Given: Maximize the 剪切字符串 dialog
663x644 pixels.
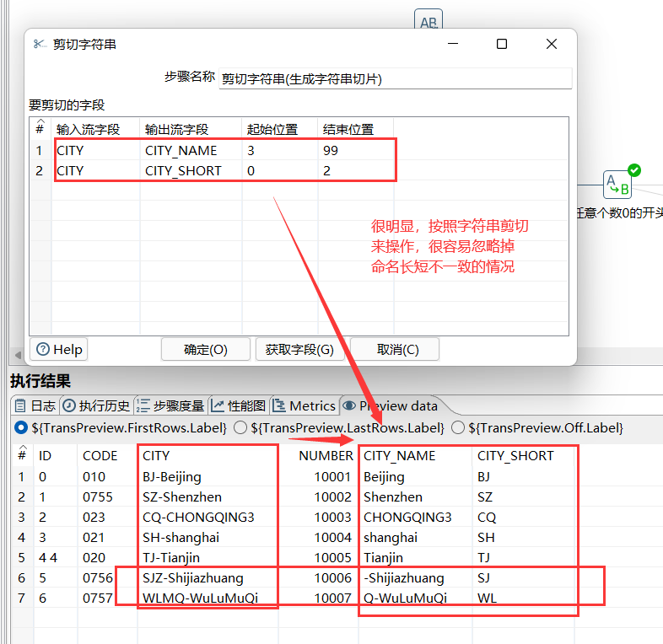Looking at the screenshot, I should point(502,44).
